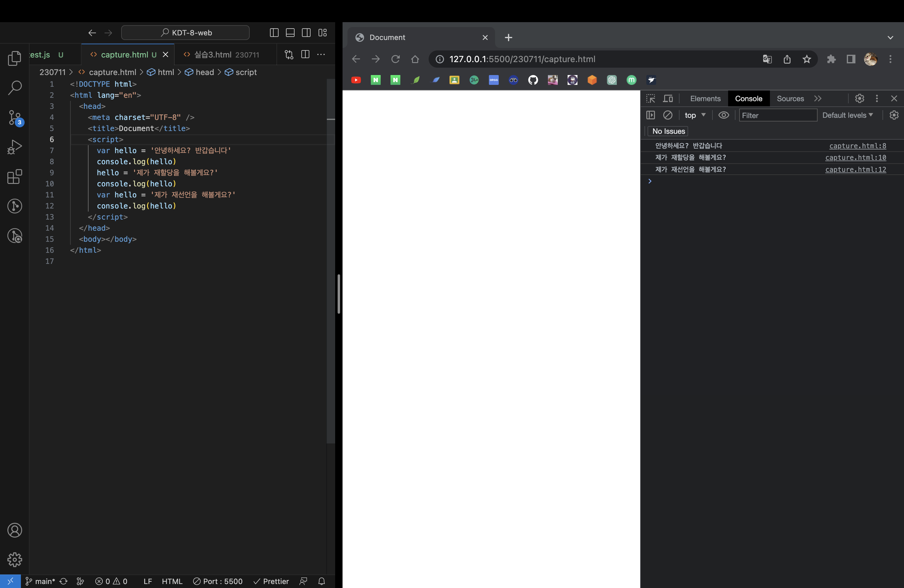Image resolution: width=904 pixels, height=588 pixels.
Task: Click the KDT-8-web command center search
Action: click(185, 33)
